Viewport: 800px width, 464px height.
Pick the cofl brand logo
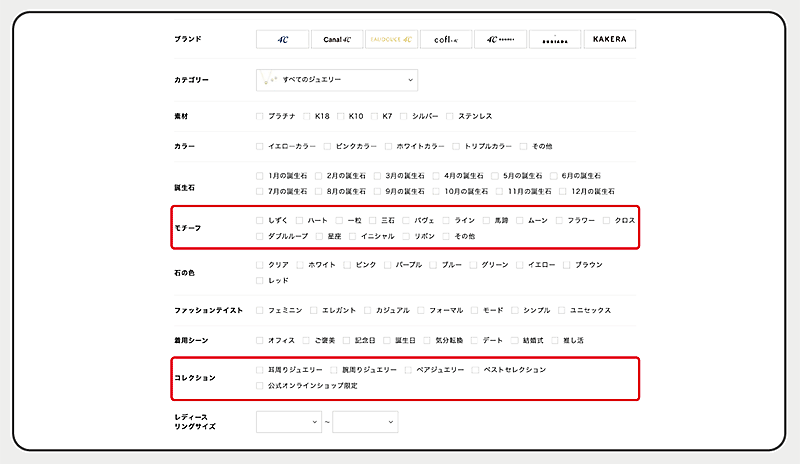pos(446,39)
